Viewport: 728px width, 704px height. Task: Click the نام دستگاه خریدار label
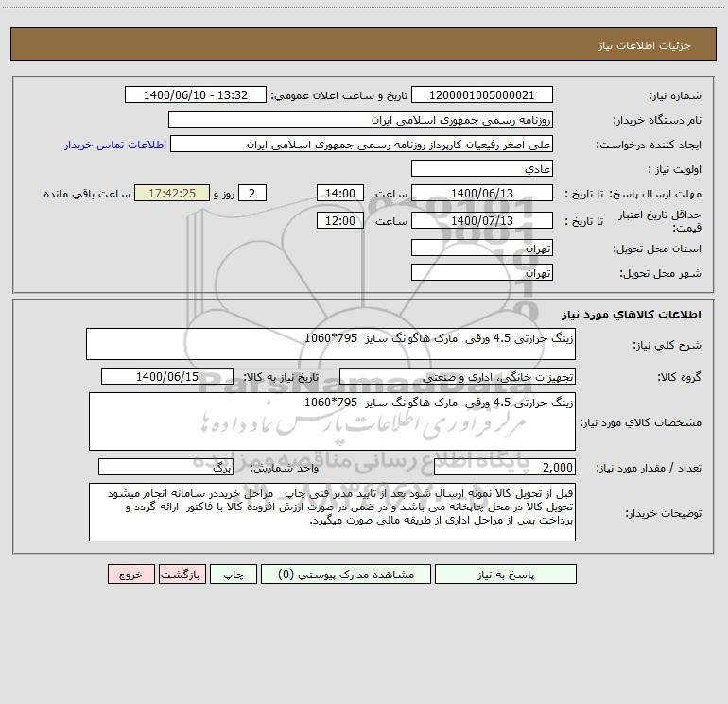(657, 120)
